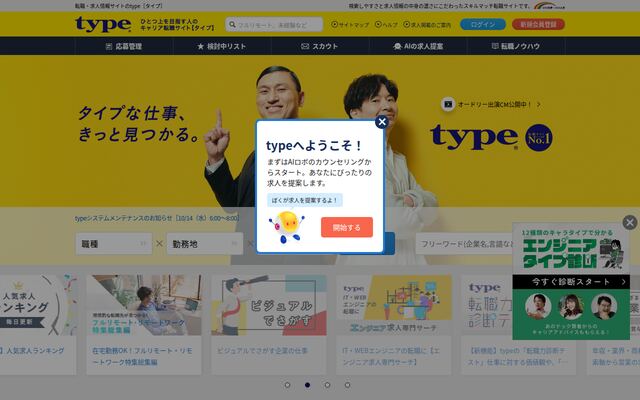Open the スカウト menu item

click(x=320, y=46)
